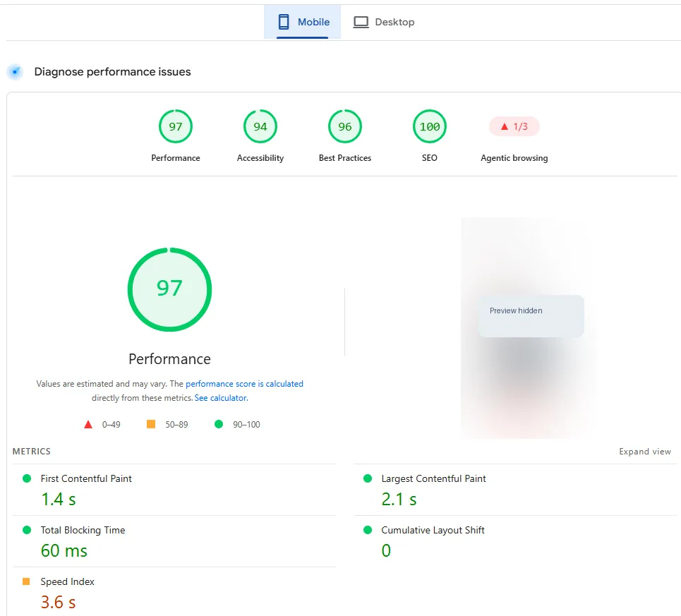
Task: Click the Mobile phone icon
Action: pyautogui.click(x=284, y=22)
